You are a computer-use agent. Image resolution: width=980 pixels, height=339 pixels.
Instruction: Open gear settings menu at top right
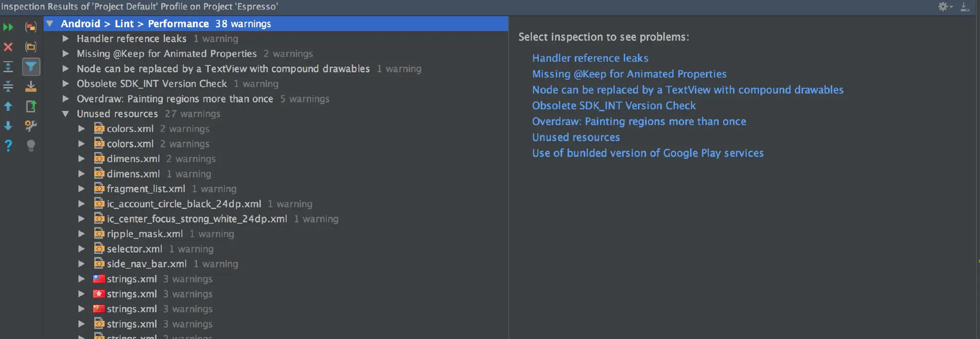tap(945, 7)
